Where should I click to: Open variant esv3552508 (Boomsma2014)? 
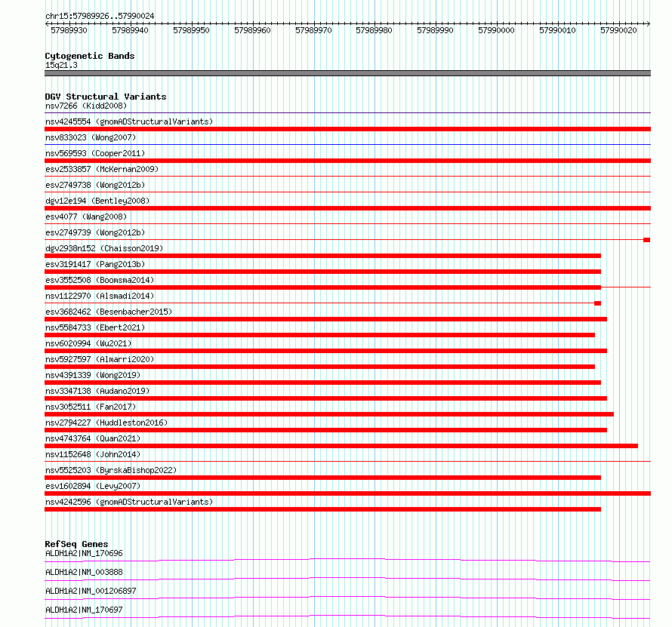point(100,280)
